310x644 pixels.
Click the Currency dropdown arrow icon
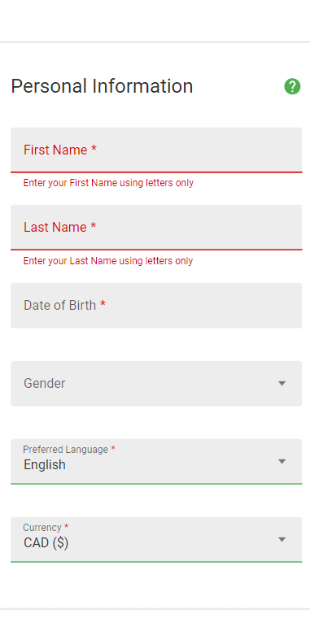(282, 539)
